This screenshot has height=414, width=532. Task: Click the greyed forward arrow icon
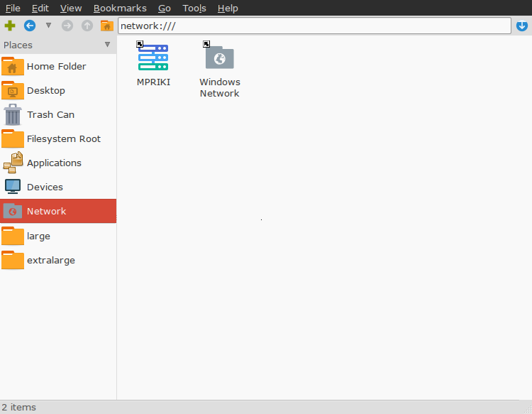tap(67, 26)
